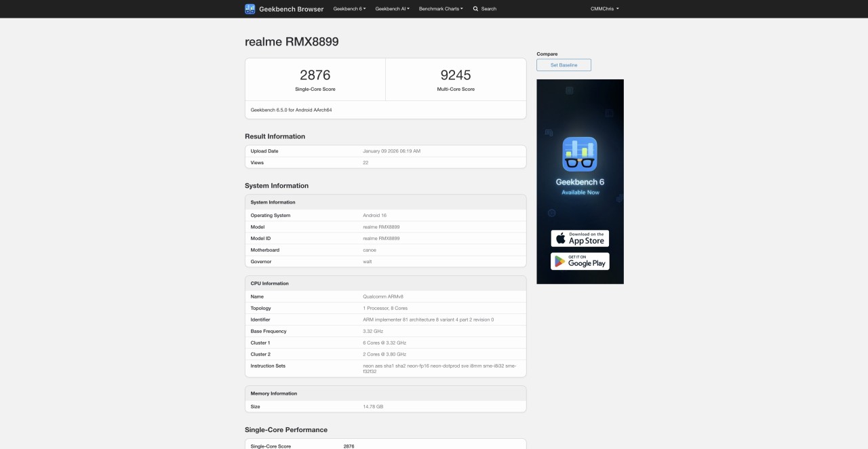Click the Apple App Store download badge
The height and width of the screenshot is (449, 868).
coord(580,238)
